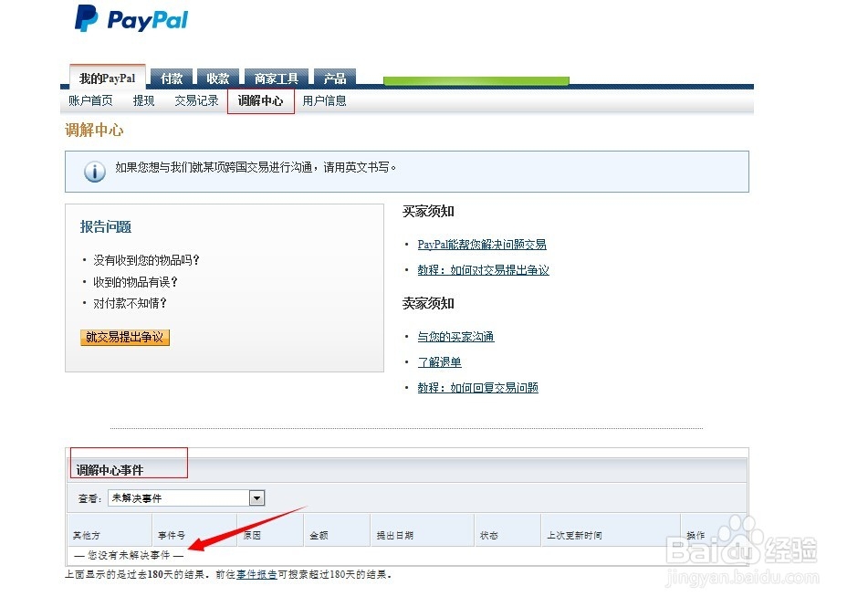The width and height of the screenshot is (868, 607).
Task: Click the 报告问题 heading
Action: click(106, 226)
